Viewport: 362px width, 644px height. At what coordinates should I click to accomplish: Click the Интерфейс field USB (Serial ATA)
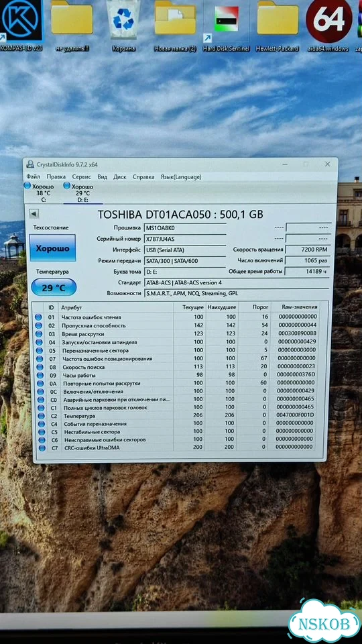(x=184, y=250)
